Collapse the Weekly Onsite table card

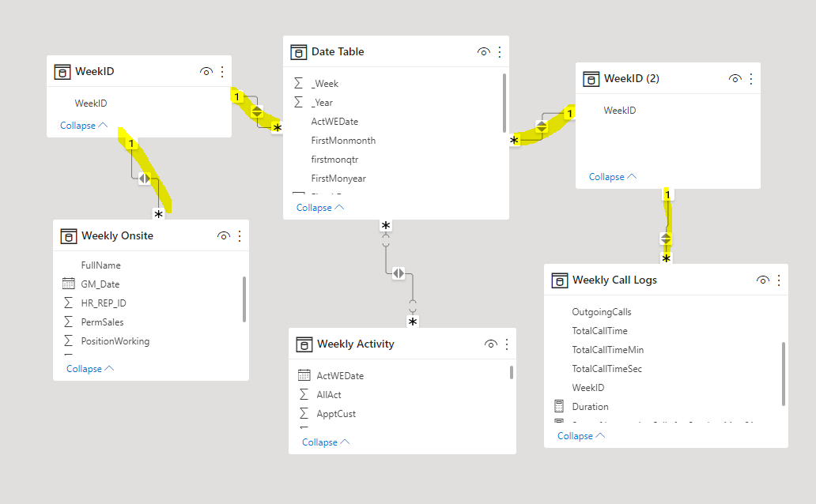(x=90, y=369)
